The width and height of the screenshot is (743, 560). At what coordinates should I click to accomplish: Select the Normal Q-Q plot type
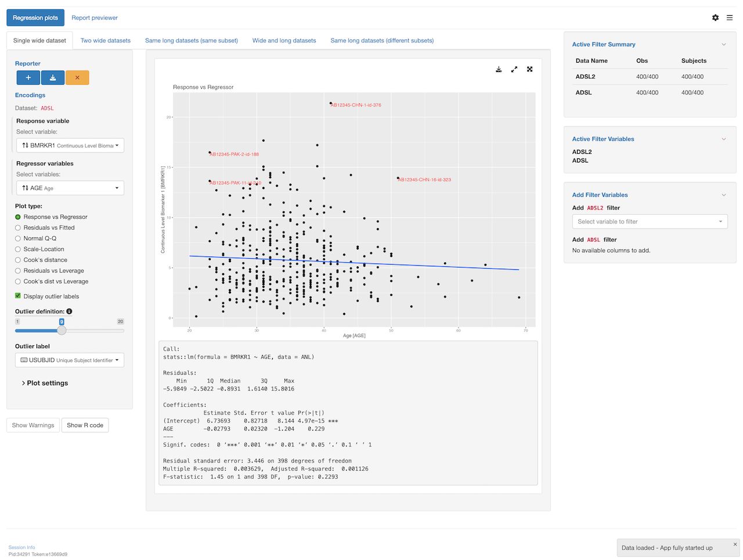click(18, 239)
